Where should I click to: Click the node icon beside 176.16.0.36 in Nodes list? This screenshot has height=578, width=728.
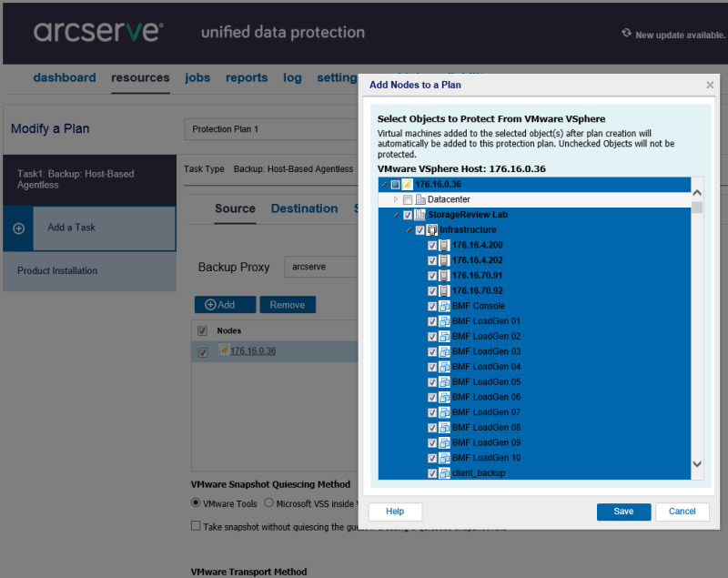[223, 350]
